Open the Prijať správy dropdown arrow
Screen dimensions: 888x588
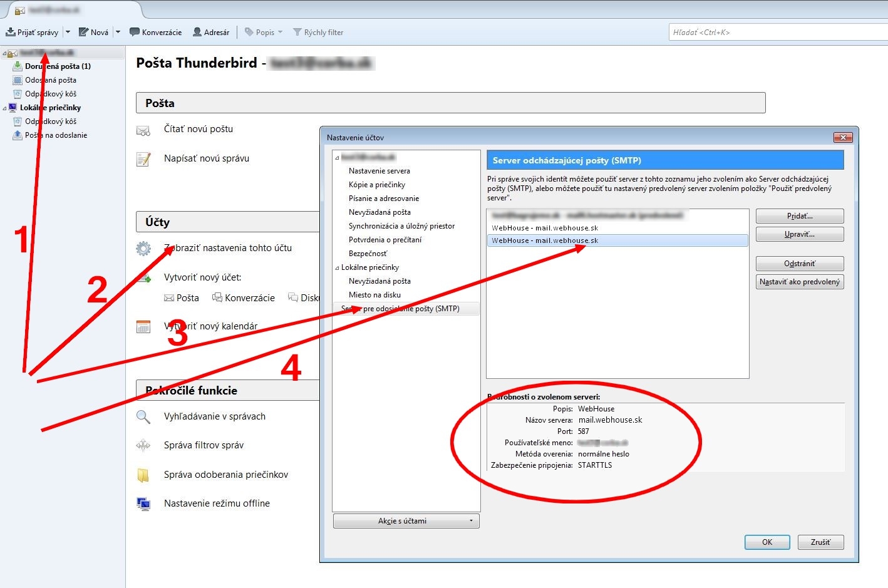tap(68, 32)
